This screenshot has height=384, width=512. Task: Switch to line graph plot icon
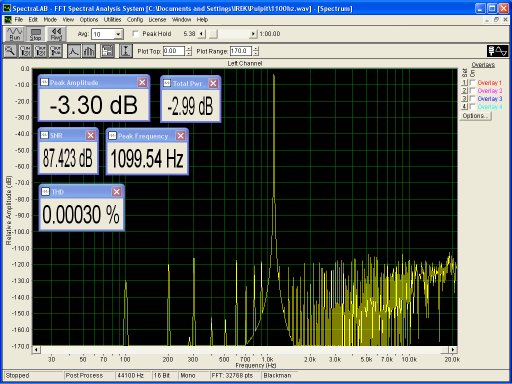click(x=73, y=51)
